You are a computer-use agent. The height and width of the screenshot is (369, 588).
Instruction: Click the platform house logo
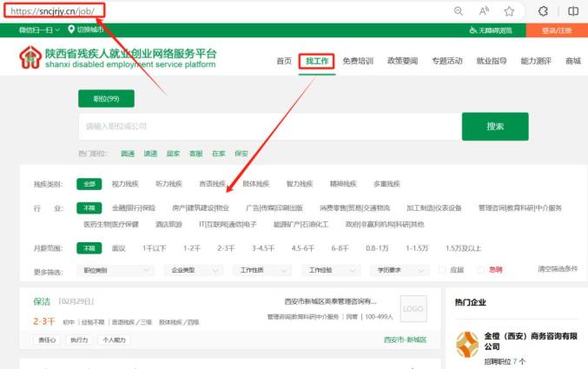coord(30,58)
